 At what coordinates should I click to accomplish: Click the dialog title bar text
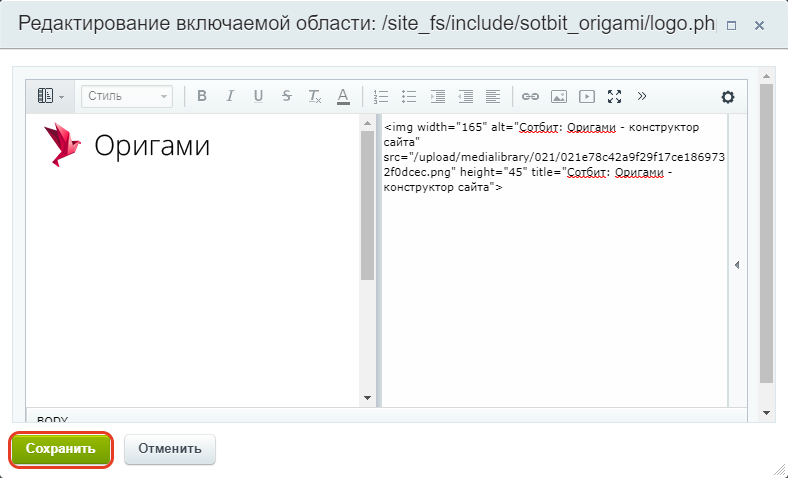click(366, 24)
